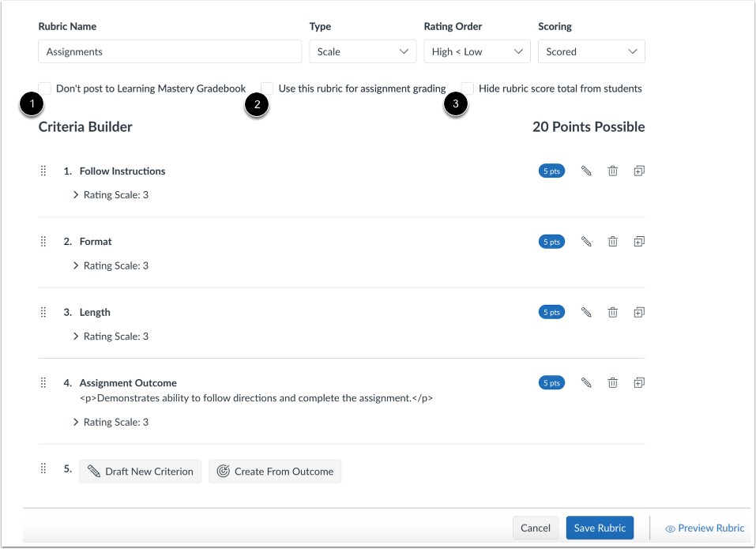
Task: Enable Don't post to Learning Mastery Gradebook
Action: coord(44,88)
